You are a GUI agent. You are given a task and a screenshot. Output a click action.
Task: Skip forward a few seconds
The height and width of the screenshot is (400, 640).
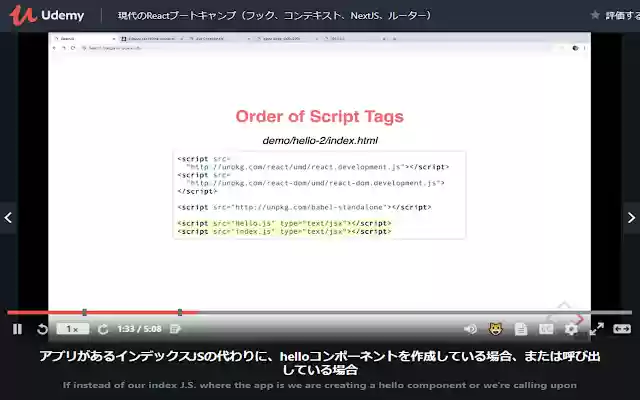[x=103, y=329]
